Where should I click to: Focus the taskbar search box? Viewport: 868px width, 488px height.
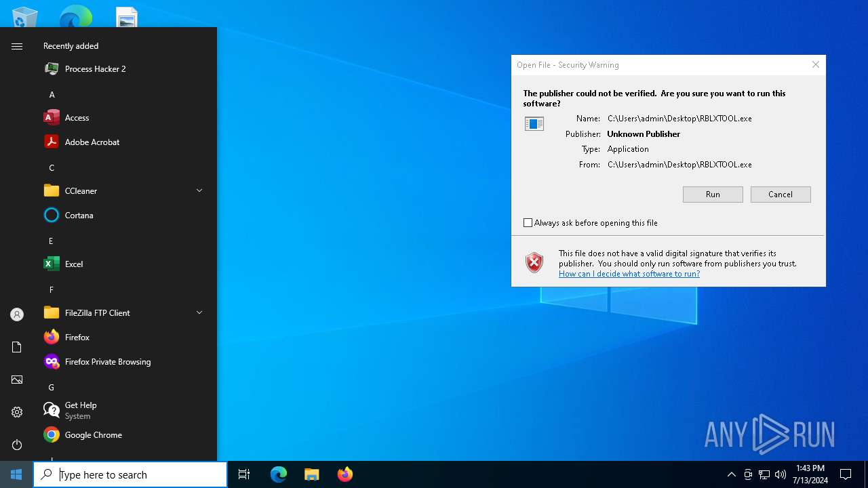click(130, 474)
